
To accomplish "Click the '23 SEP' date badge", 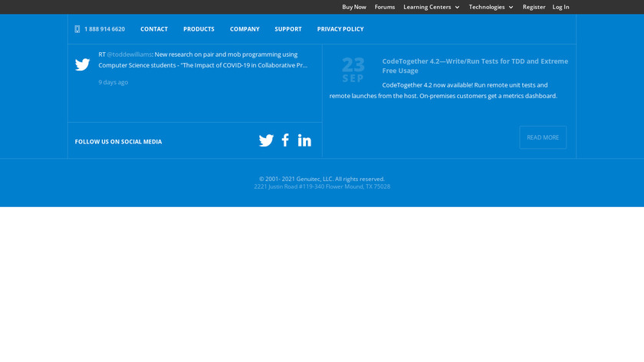I will coord(353,70).
